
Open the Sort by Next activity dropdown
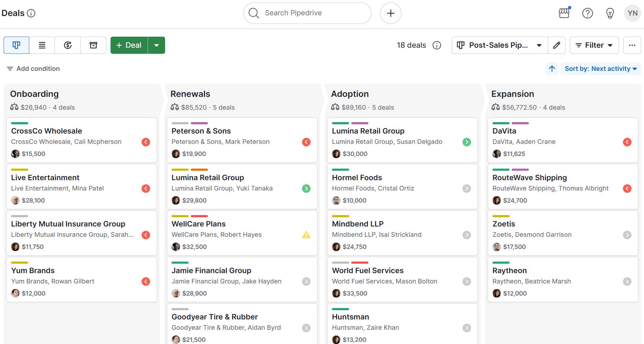tap(601, 69)
